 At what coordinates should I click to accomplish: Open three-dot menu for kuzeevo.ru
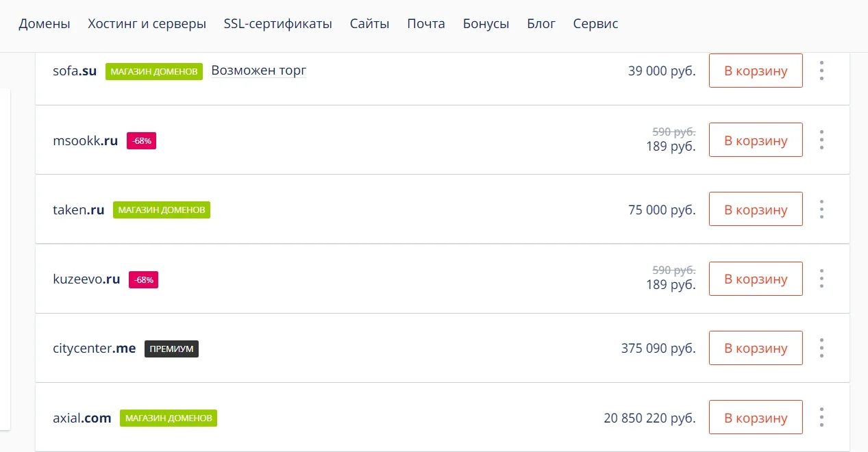pyautogui.click(x=821, y=278)
